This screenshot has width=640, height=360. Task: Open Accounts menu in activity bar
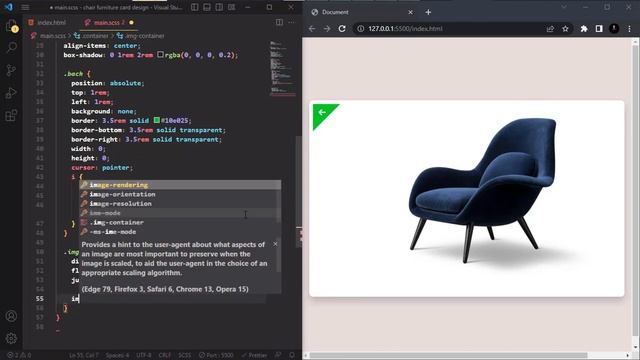[x=11, y=316]
